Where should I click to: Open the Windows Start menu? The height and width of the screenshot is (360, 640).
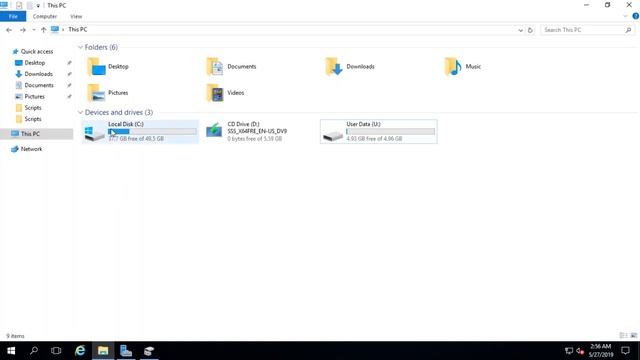(x=11, y=351)
